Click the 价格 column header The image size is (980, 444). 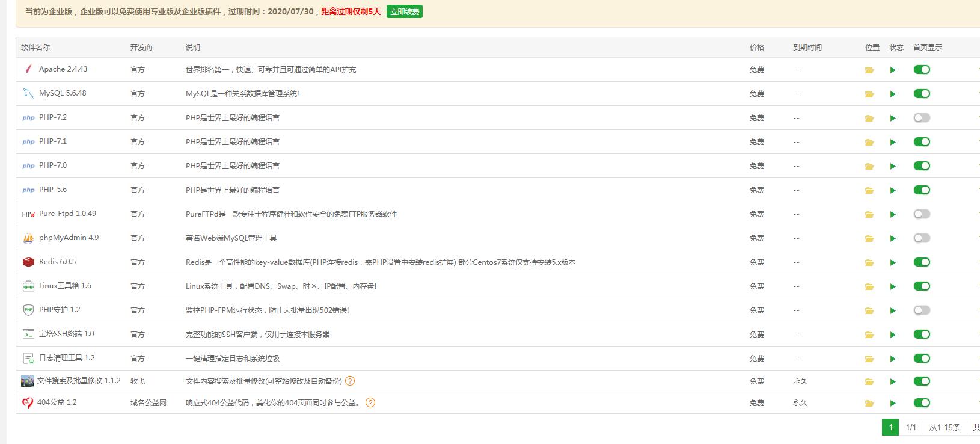757,48
